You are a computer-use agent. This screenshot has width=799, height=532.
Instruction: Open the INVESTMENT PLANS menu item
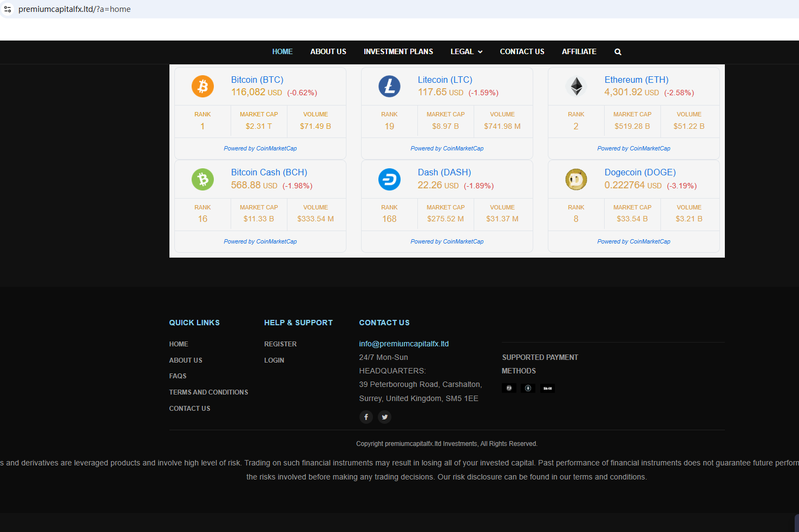coord(398,52)
